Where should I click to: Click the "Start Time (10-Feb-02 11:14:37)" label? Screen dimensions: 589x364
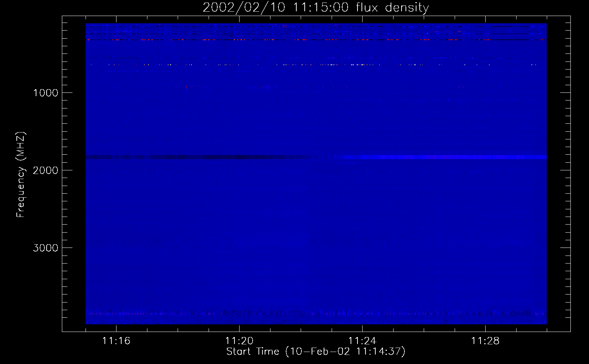316,352
